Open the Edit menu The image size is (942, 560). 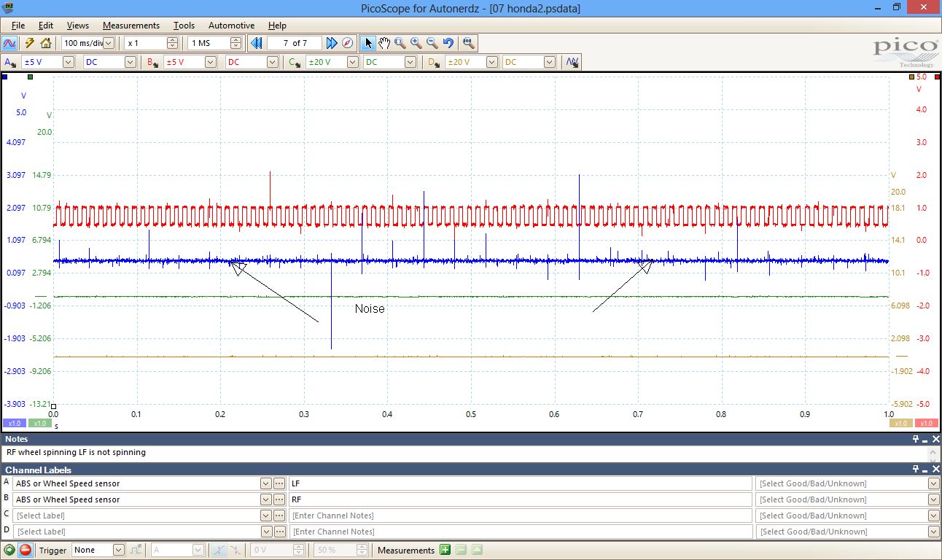pyautogui.click(x=45, y=26)
